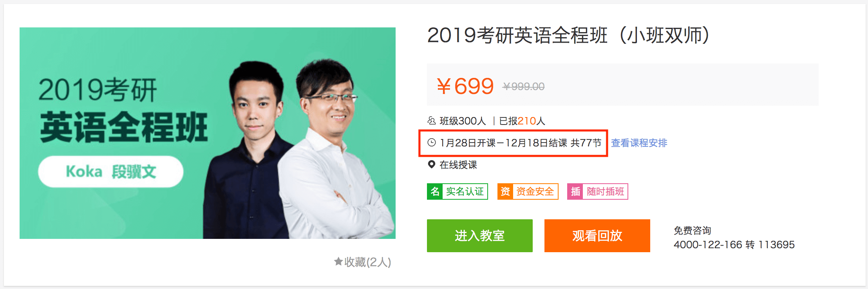The image size is (868, 289).
Task: Click the orange 资 badge icon
Action: click(505, 191)
